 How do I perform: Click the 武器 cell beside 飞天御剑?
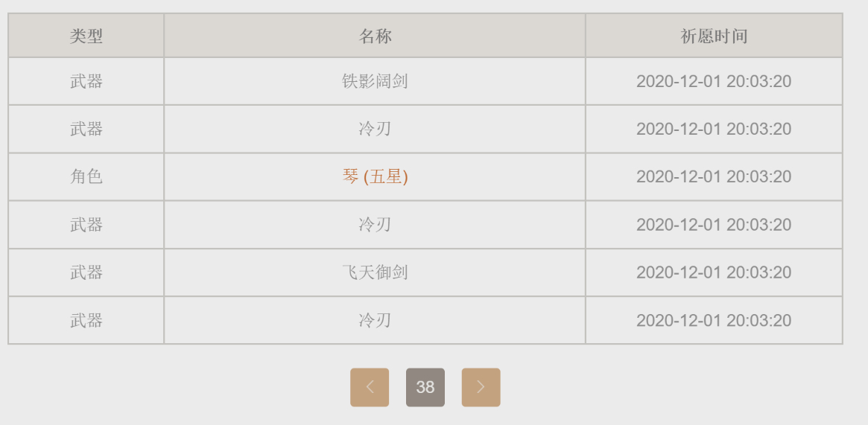point(86,272)
